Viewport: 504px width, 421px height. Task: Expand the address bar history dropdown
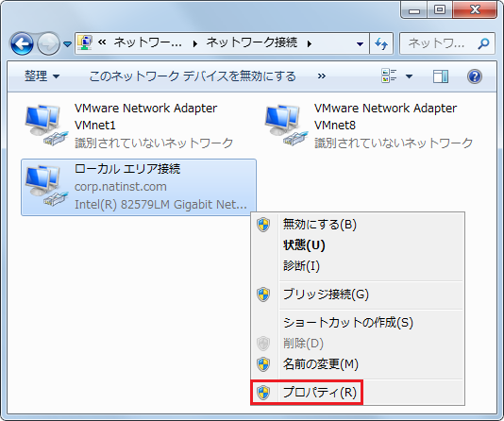click(360, 43)
